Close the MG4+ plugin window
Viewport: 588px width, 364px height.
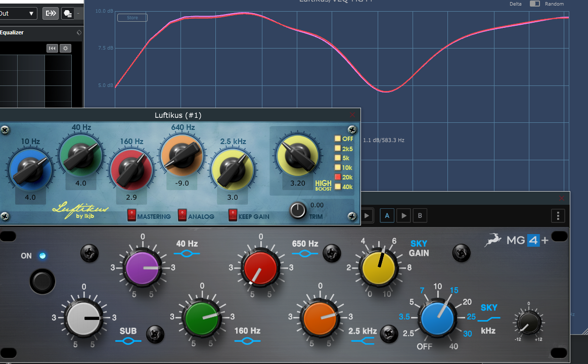pos(561,198)
